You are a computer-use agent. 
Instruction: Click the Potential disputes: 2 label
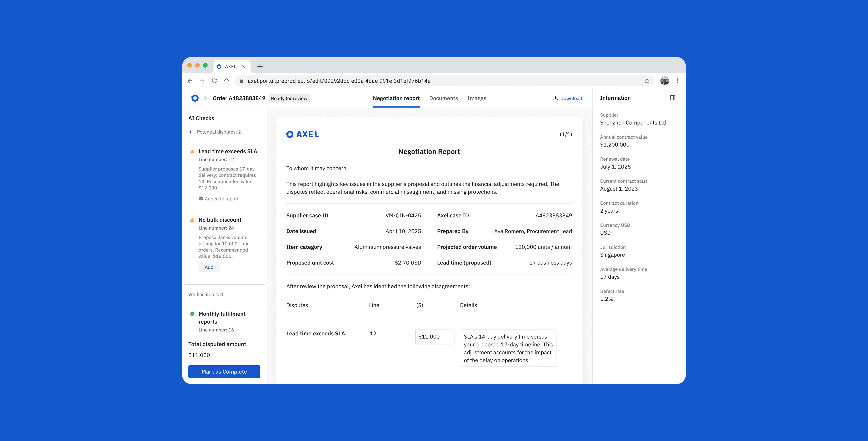(219, 132)
